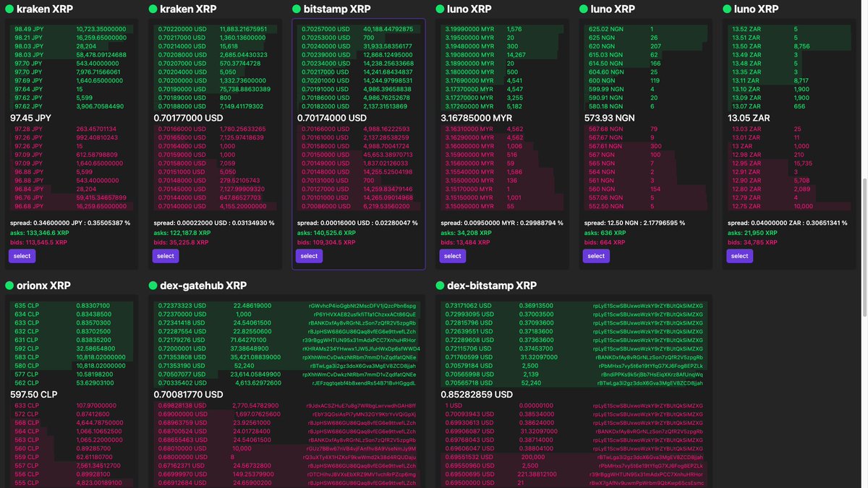The image size is (868, 488).
Task: Select the luno XRP NGN market
Action: [x=596, y=256]
